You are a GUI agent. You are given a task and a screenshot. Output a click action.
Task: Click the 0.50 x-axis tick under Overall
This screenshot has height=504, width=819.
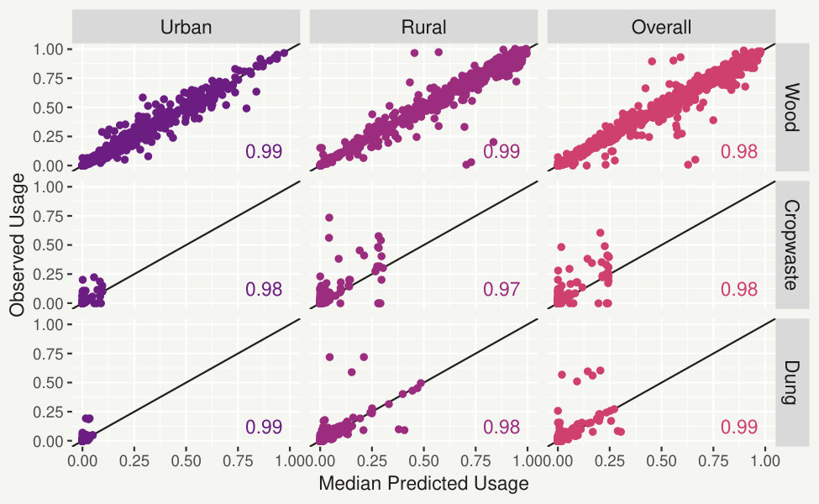point(661,460)
